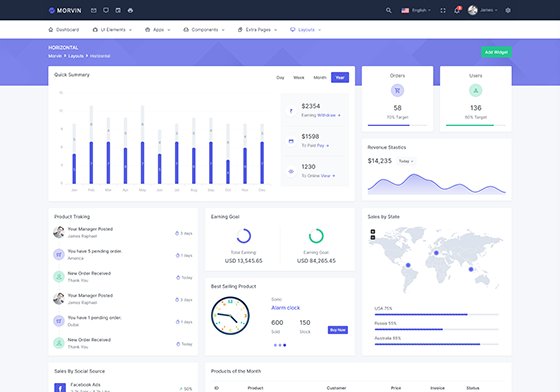Click the Orders 70% target progress bar
The width and height of the screenshot is (560, 392).
[x=397, y=125]
